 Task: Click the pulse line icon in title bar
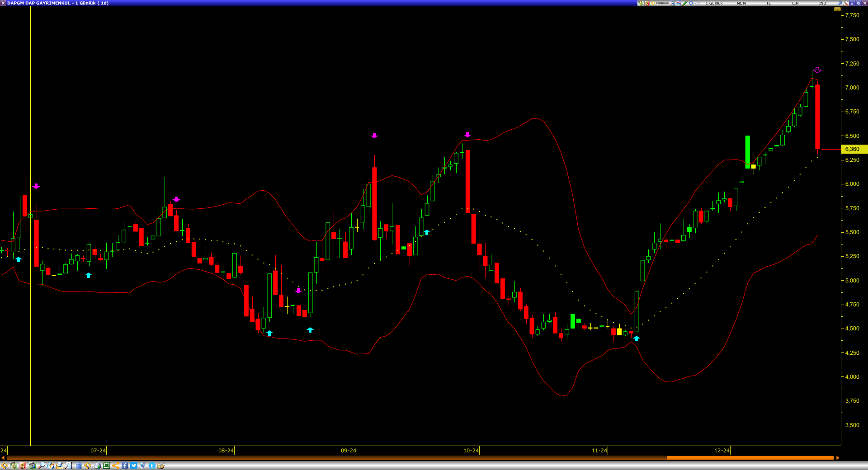coord(698,3)
